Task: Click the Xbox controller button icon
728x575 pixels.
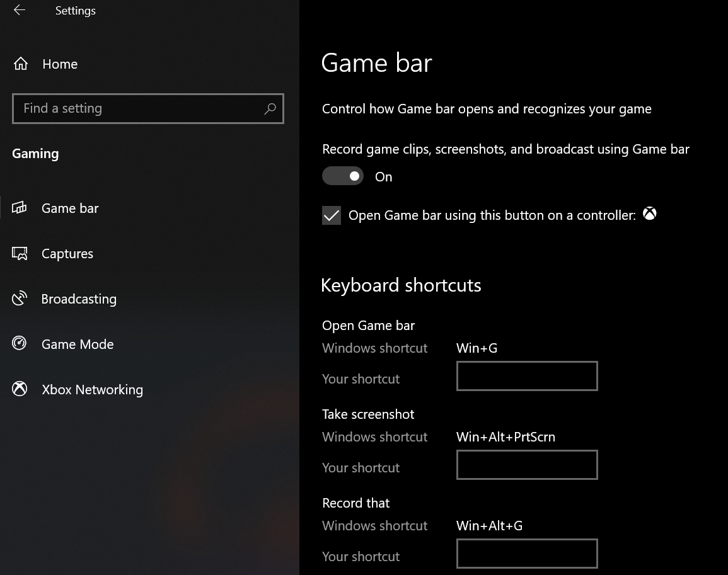Action: [650, 213]
